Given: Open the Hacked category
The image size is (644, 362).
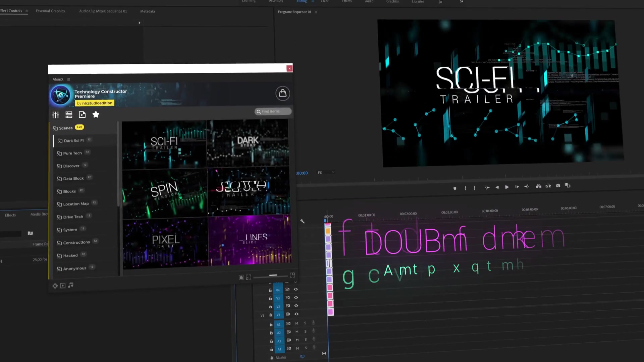Looking at the screenshot, I should 71,255.
